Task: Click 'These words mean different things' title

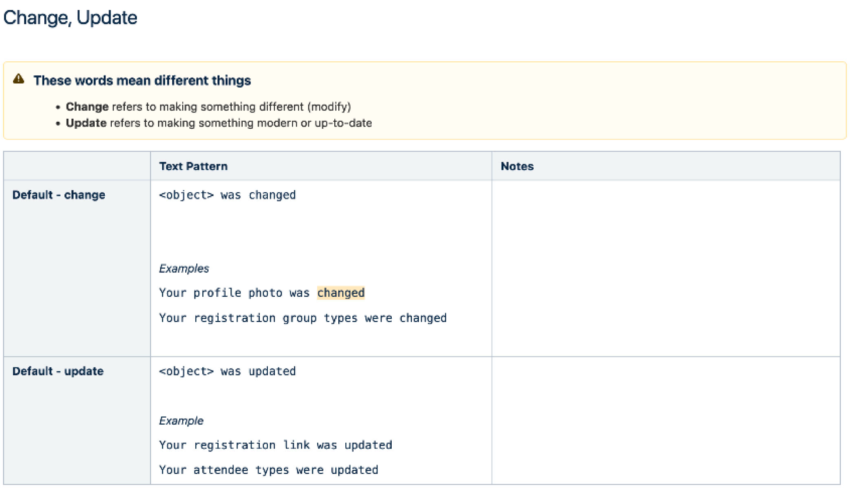Action: [142, 81]
